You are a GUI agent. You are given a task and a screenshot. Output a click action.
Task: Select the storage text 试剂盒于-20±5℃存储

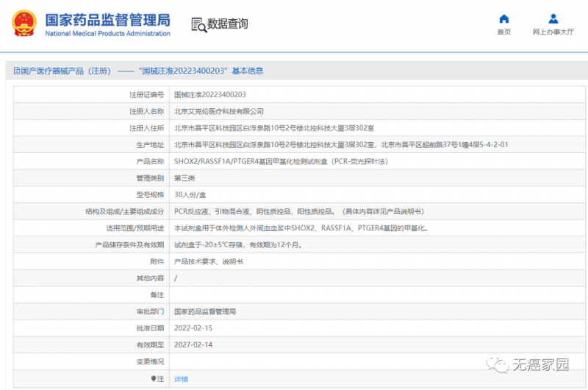tap(238, 245)
